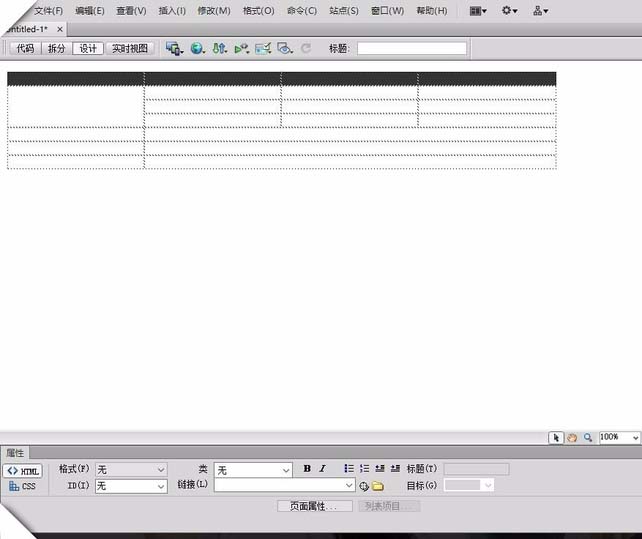Apply bold formatting B button
The image size is (642, 539).
click(307, 469)
